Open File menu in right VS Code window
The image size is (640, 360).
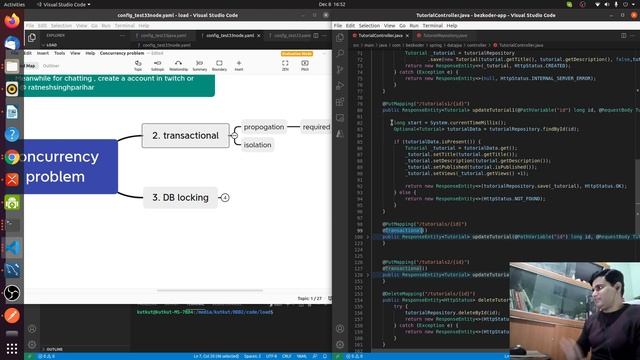pos(338,25)
